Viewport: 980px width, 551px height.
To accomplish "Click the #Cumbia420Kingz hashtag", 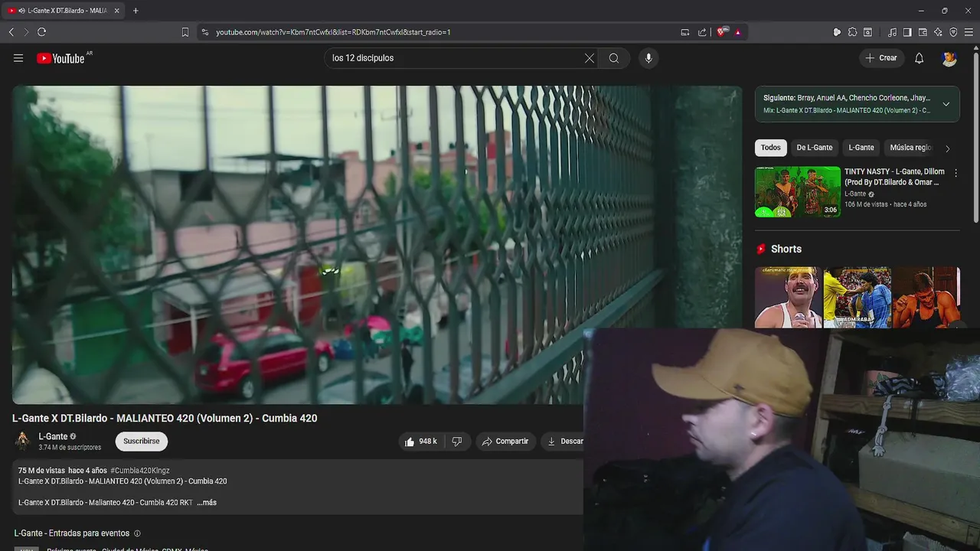I will pyautogui.click(x=140, y=471).
